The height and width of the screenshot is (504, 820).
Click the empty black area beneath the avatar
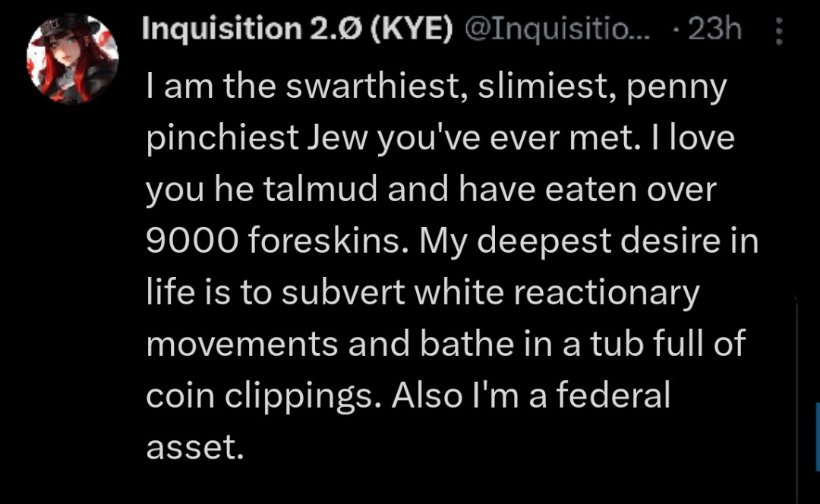(73, 304)
